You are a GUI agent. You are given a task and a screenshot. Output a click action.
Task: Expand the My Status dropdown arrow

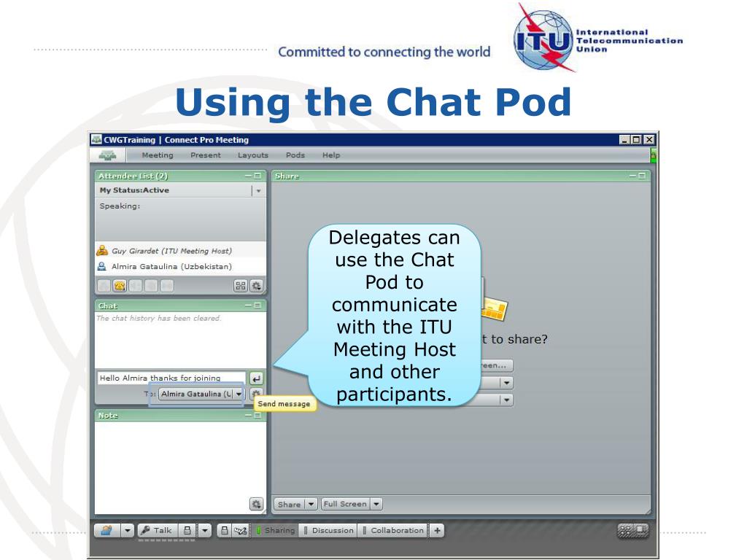(x=258, y=190)
